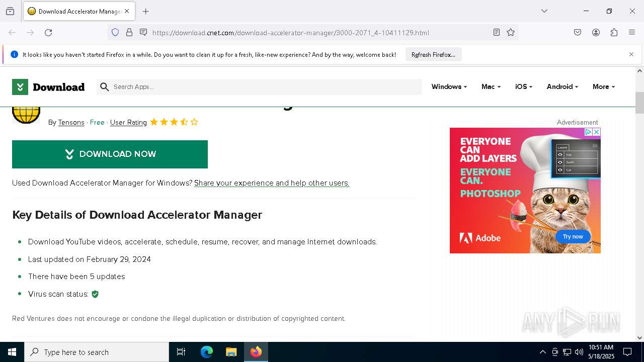Open volume control tray icon

pyautogui.click(x=579, y=352)
